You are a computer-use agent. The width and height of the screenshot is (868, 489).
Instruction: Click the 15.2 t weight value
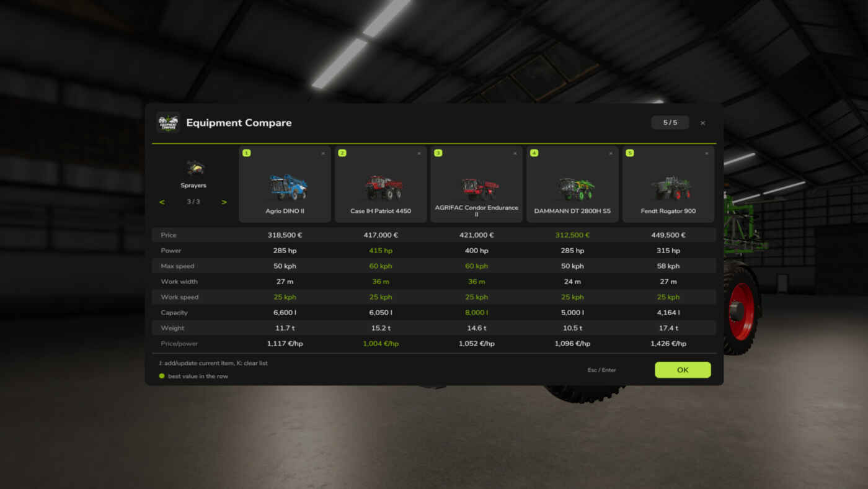(381, 328)
